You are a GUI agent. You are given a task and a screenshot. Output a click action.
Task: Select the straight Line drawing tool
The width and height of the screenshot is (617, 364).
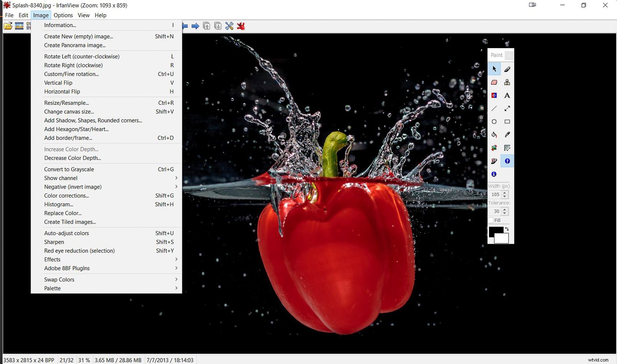click(x=494, y=108)
